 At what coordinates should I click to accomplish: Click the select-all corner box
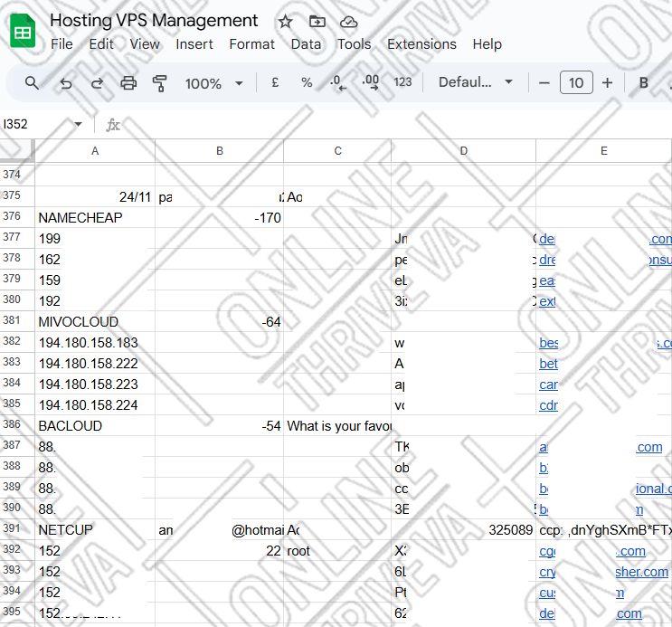(16, 151)
